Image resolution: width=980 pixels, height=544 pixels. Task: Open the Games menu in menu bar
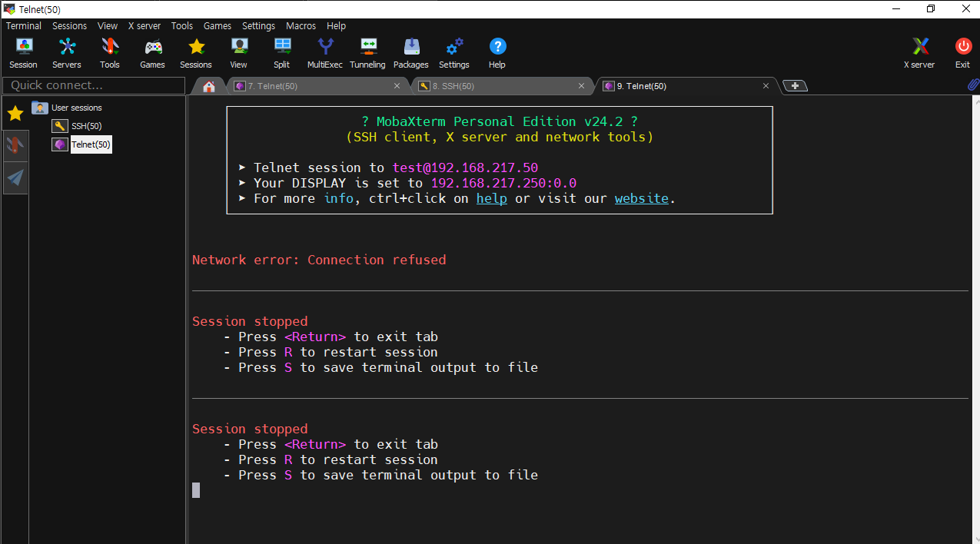click(x=218, y=26)
